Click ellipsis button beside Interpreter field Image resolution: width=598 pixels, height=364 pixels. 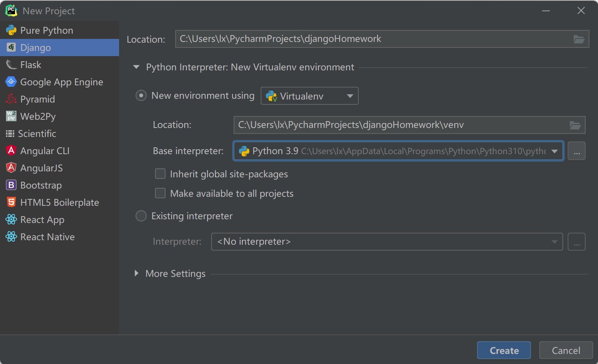click(577, 242)
